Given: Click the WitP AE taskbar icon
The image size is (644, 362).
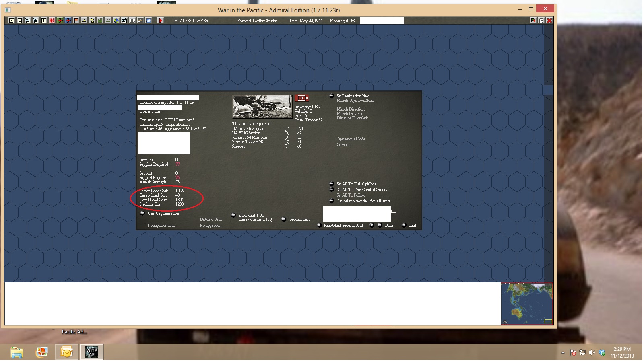Looking at the screenshot, I should point(92,352).
